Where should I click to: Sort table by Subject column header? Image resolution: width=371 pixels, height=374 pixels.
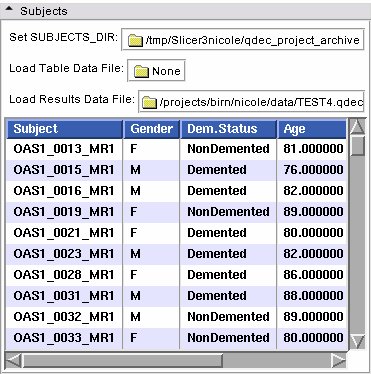(65, 129)
